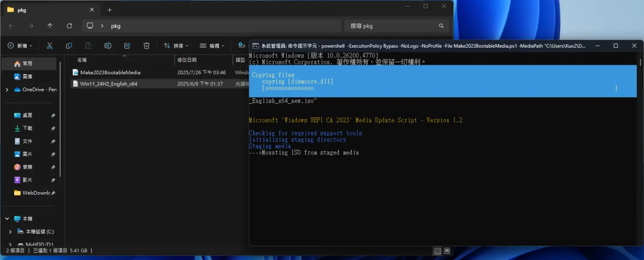Sort by 類型 column header
Image resolution: width=644 pixels, height=260 pixels.
coord(240,60)
